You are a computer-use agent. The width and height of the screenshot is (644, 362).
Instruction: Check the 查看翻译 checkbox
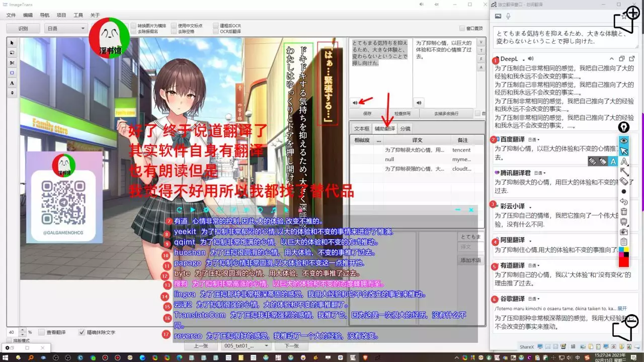tap(42, 332)
